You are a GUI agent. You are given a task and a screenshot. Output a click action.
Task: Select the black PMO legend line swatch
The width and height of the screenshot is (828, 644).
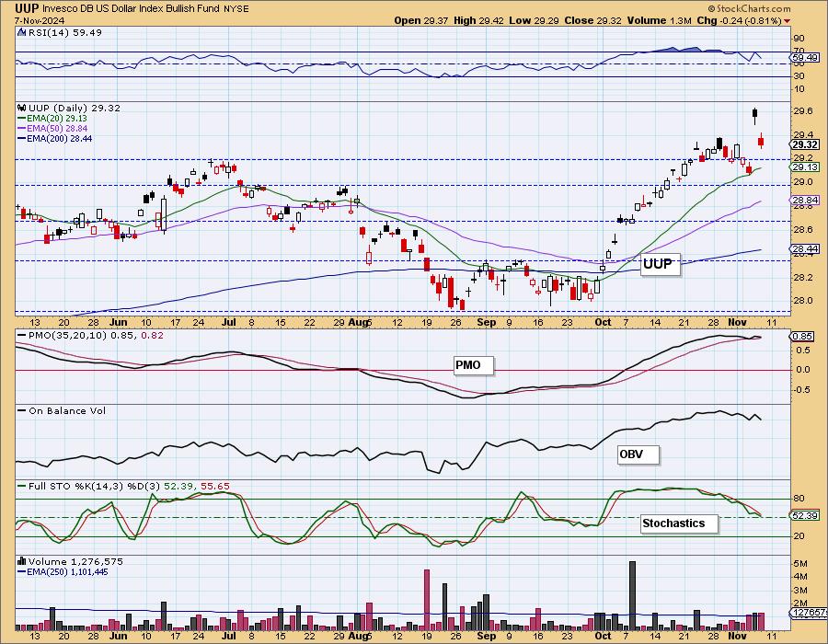click(x=22, y=335)
